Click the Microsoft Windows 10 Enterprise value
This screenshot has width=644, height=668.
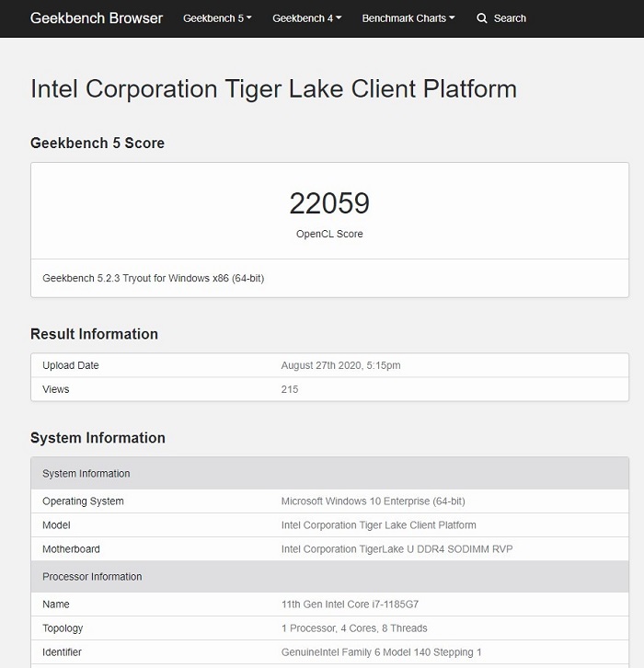coord(373,501)
